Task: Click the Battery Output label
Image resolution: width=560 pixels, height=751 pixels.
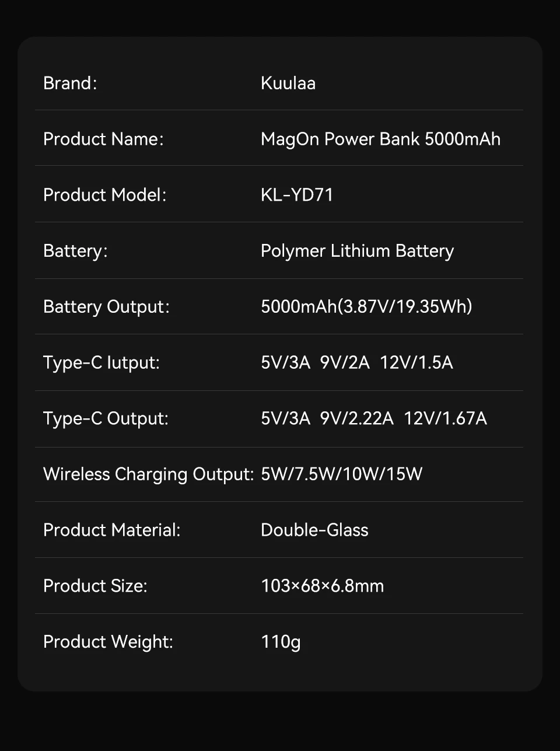Action: point(106,306)
